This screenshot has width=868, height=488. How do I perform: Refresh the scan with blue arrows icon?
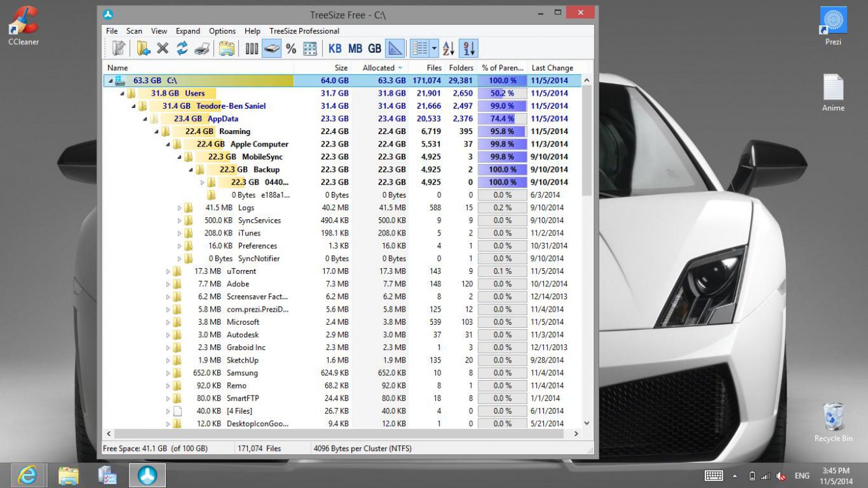182,48
